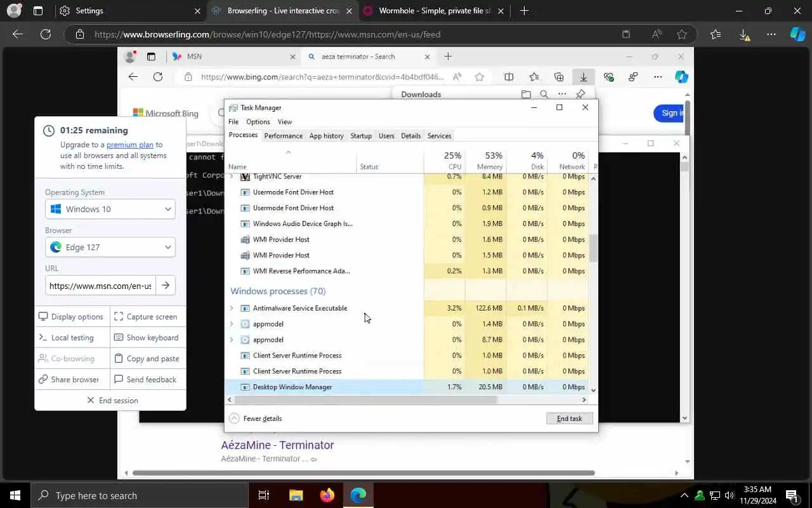The height and width of the screenshot is (508, 812).
Task: Click the inner Edge refresh button
Action: click(158, 77)
